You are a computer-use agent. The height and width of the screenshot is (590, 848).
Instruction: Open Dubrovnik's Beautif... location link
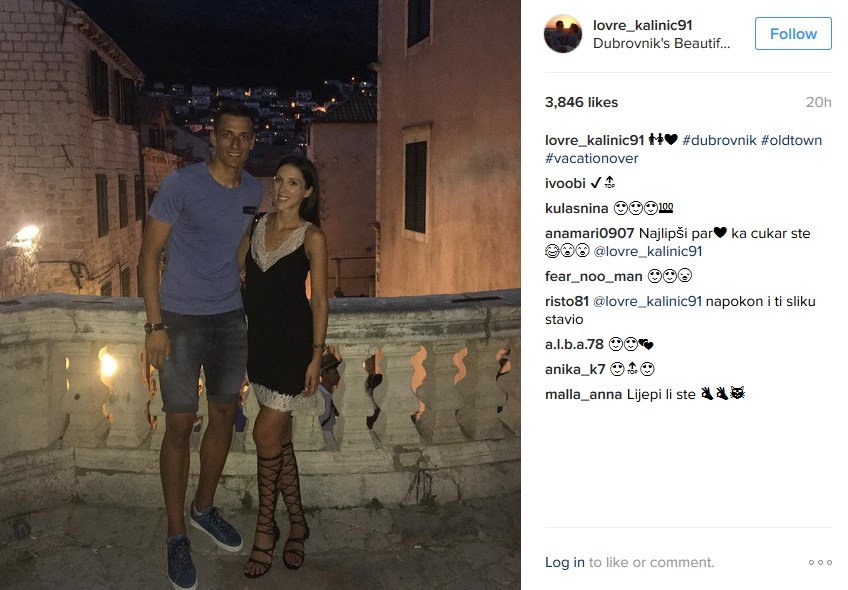click(x=661, y=43)
